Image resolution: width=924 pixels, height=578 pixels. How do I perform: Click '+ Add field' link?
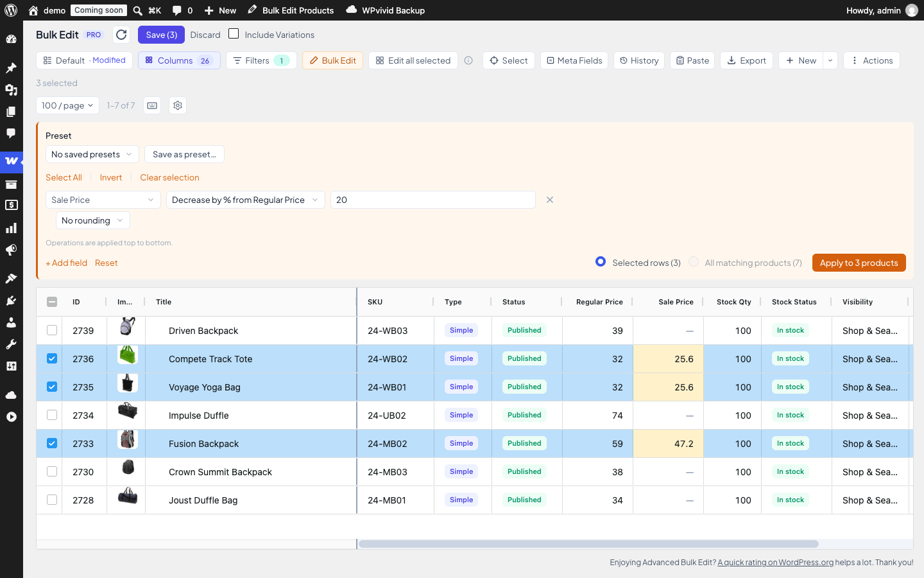point(66,263)
